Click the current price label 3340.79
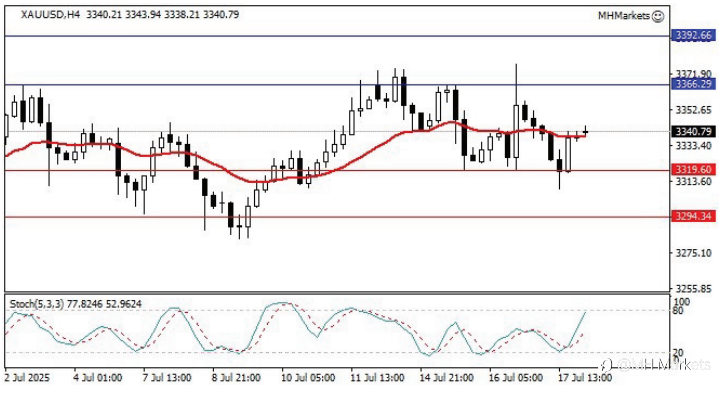 pyautogui.click(x=693, y=132)
